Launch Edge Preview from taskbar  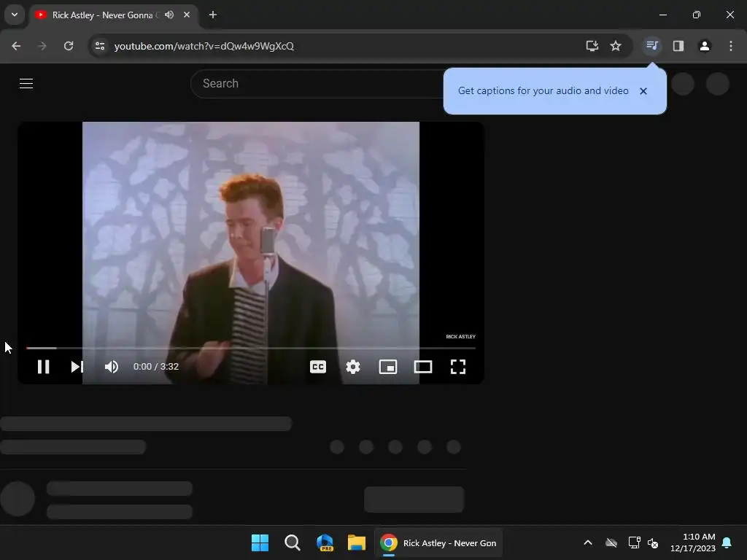pos(325,542)
